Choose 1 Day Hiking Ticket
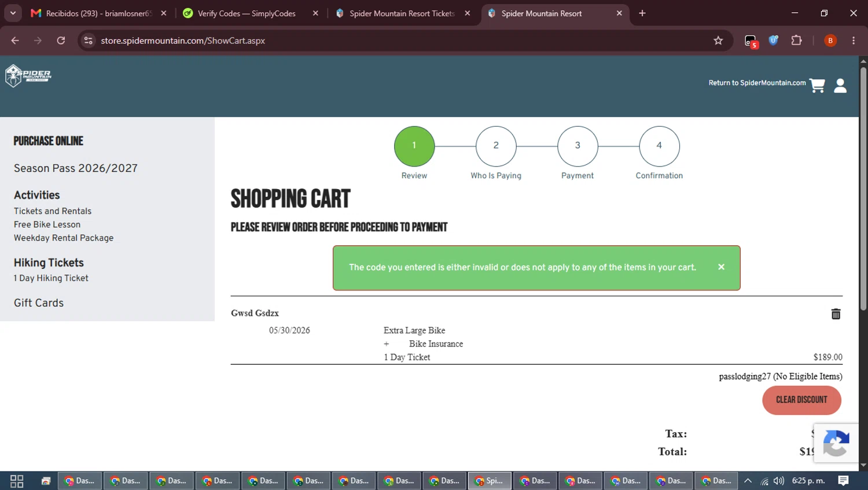868x490 pixels. (x=51, y=278)
